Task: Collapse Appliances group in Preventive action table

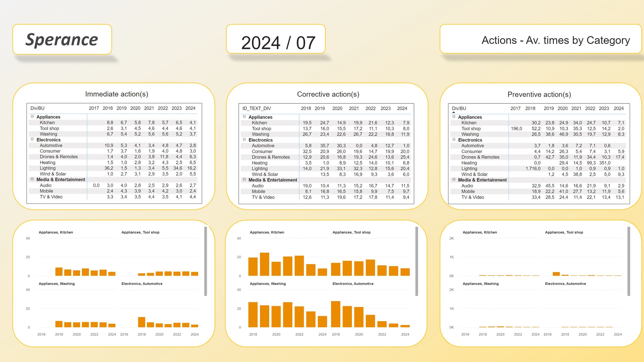Action: [x=454, y=117]
